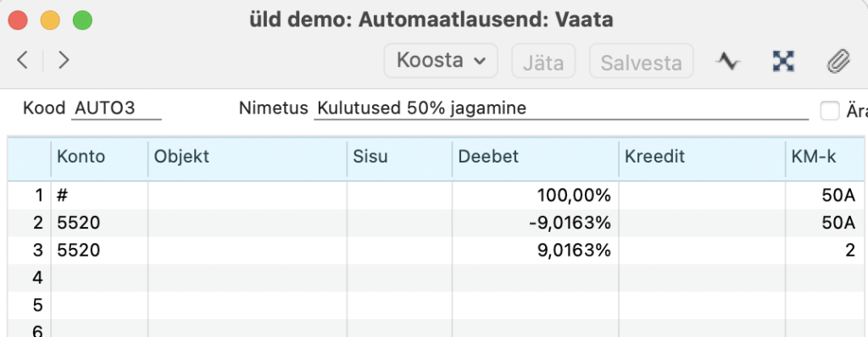The width and height of the screenshot is (868, 337).
Task: Click the Kreedit column header
Action: pos(702,157)
